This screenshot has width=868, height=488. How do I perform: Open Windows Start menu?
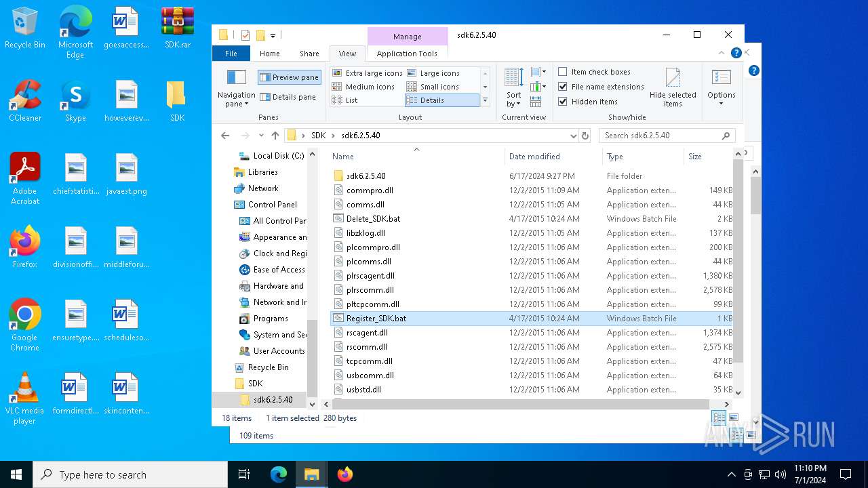[16, 474]
